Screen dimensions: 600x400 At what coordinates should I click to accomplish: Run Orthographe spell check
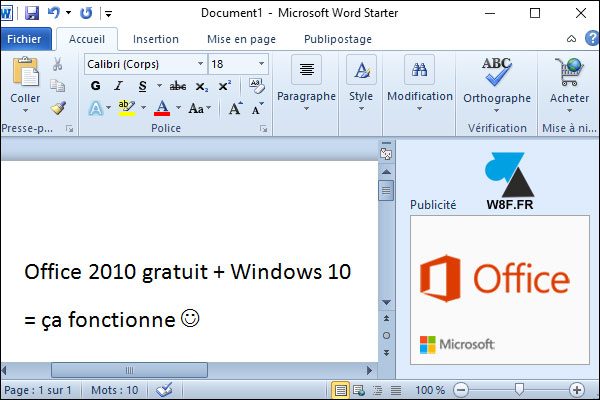pyautogui.click(x=497, y=86)
